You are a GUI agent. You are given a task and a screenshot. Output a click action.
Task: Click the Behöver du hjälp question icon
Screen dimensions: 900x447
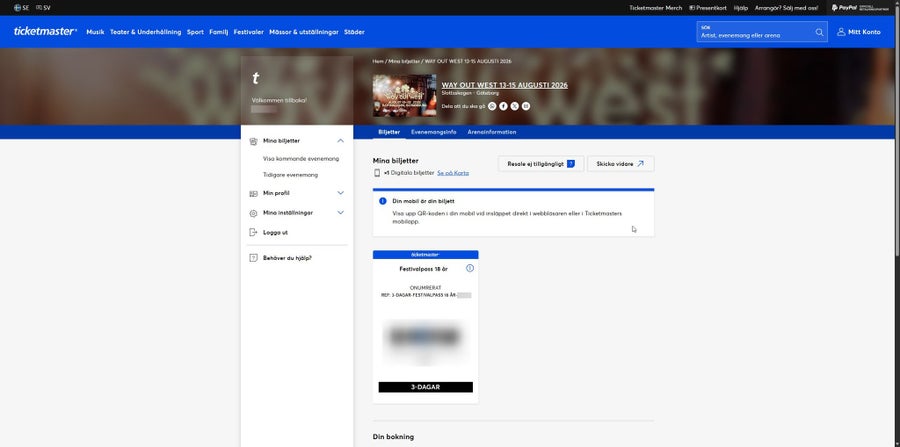tap(253, 258)
